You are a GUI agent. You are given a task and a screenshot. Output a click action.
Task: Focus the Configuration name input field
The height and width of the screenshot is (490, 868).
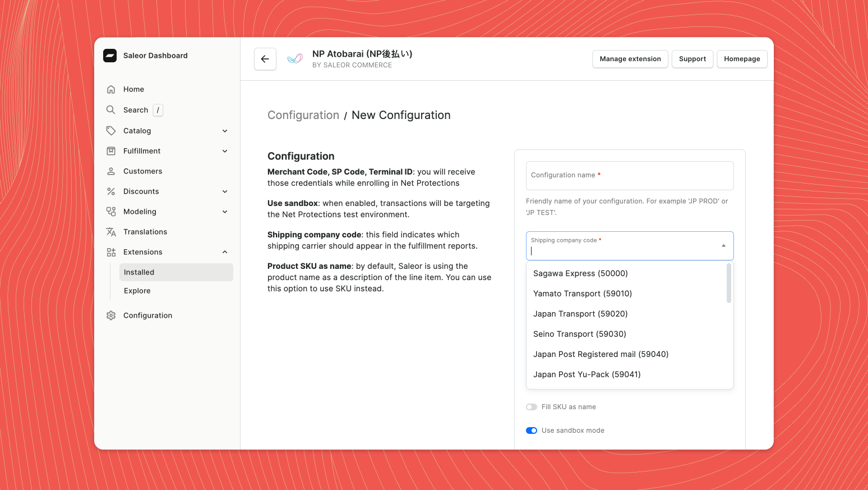coord(629,176)
